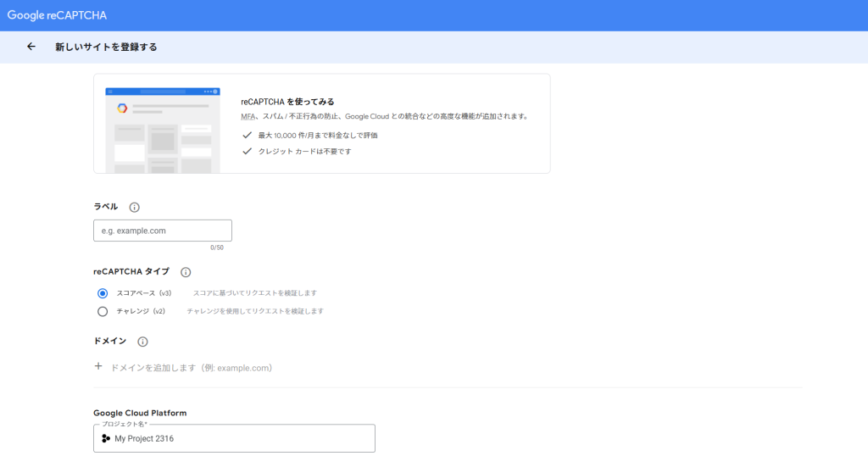Focus the ラベル input field
Screen dimensions: 868x456
click(x=163, y=231)
